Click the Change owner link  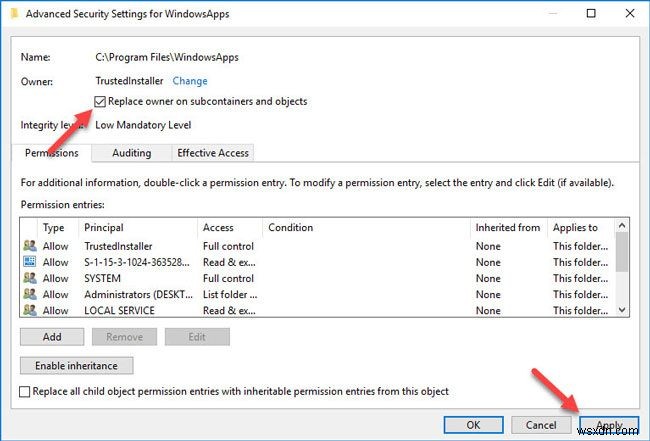click(190, 81)
